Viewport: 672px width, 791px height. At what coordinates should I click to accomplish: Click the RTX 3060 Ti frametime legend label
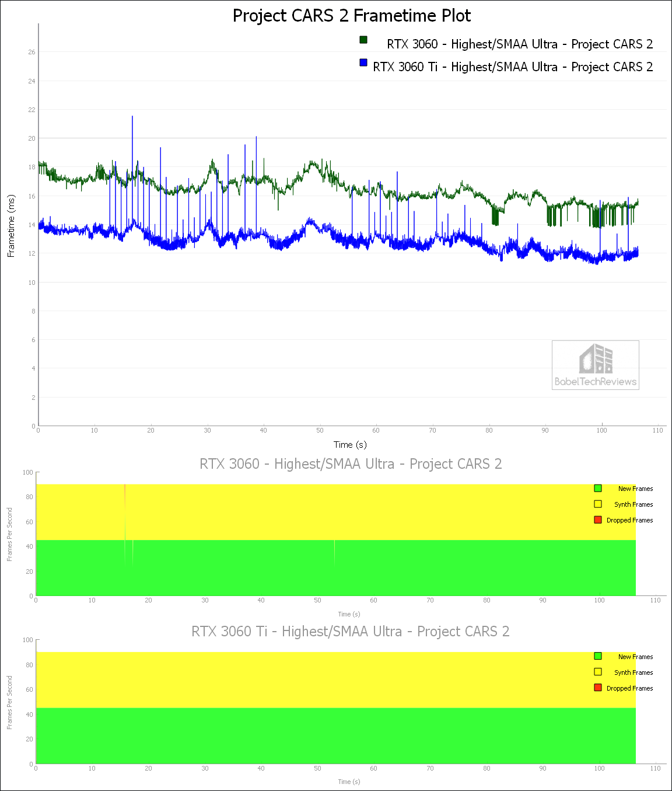point(513,67)
